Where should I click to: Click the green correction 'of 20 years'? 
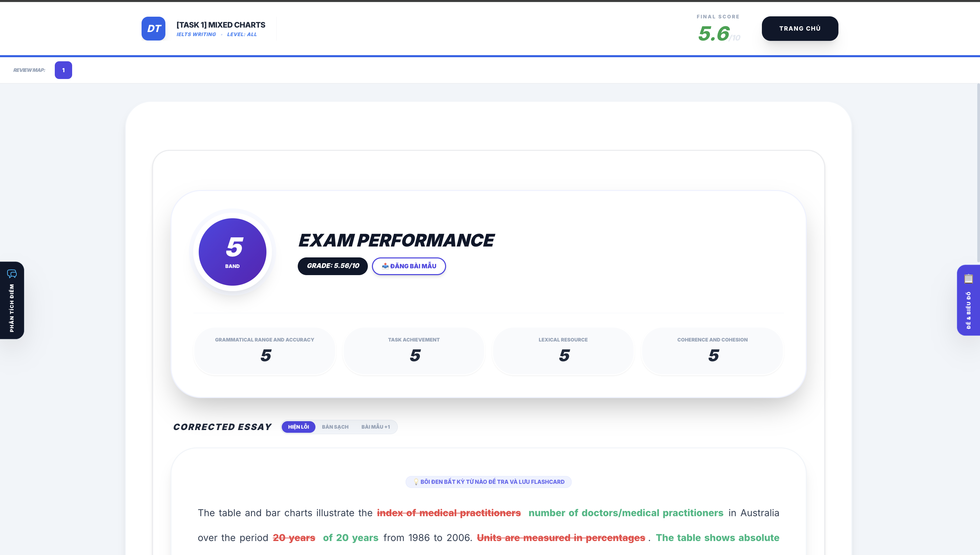pyautogui.click(x=350, y=538)
